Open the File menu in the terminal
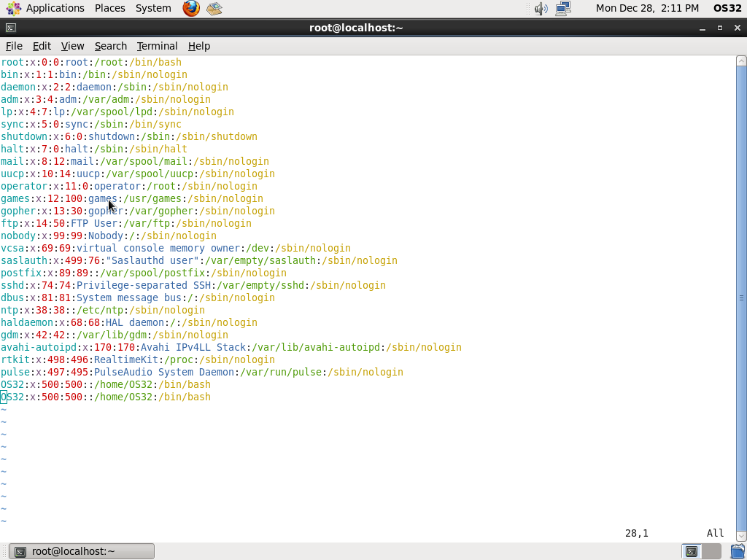This screenshot has height=560, width=747. click(x=14, y=46)
